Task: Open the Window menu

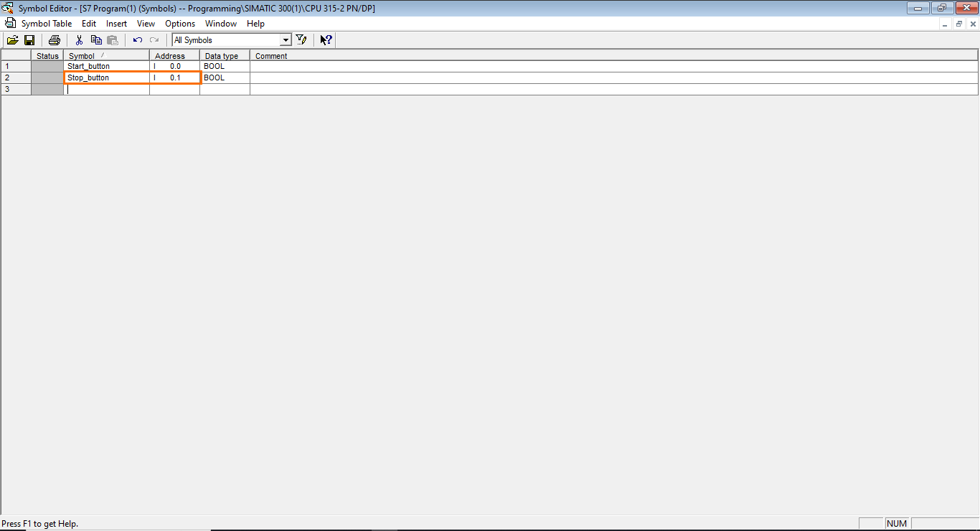Action: pyautogui.click(x=221, y=24)
